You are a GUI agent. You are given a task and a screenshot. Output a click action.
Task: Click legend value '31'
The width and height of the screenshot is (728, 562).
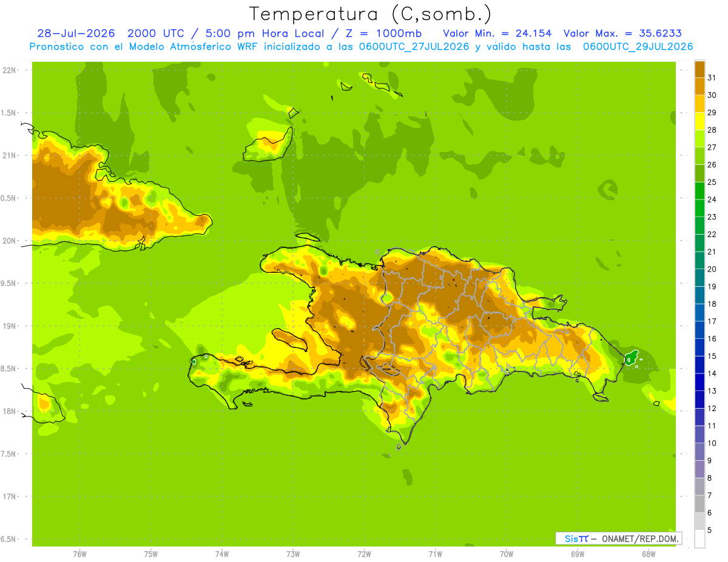click(x=712, y=78)
